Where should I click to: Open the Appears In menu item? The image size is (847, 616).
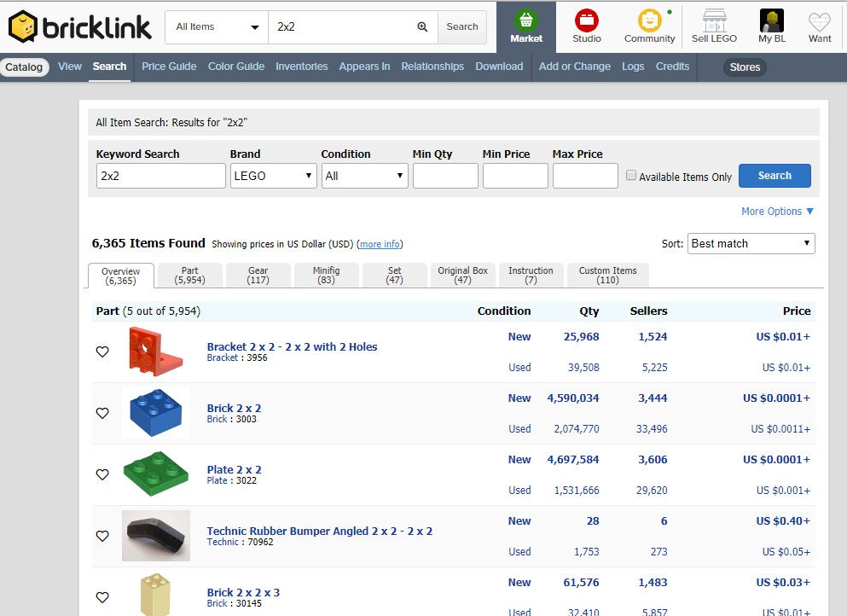coord(364,67)
